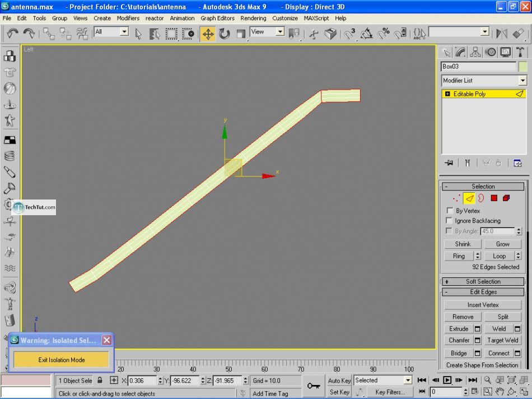Activate the Select and Move tool
Viewport: 532px width, 399px height.
coord(208,34)
